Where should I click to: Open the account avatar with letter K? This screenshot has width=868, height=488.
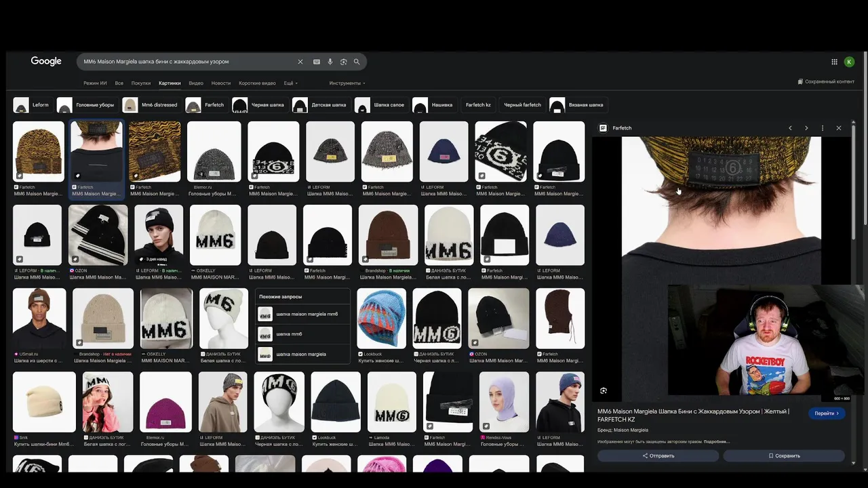click(849, 62)
